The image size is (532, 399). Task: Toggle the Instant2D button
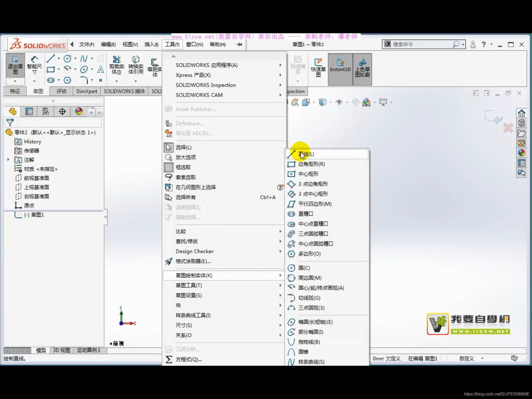click(340, 67)
